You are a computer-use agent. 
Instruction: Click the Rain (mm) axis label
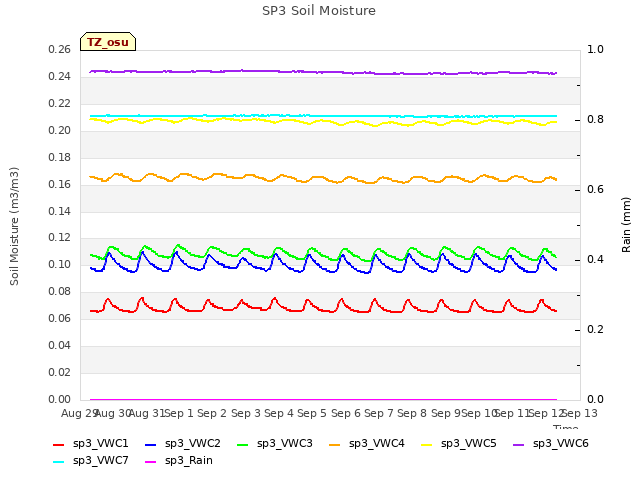tap(626, 225)
